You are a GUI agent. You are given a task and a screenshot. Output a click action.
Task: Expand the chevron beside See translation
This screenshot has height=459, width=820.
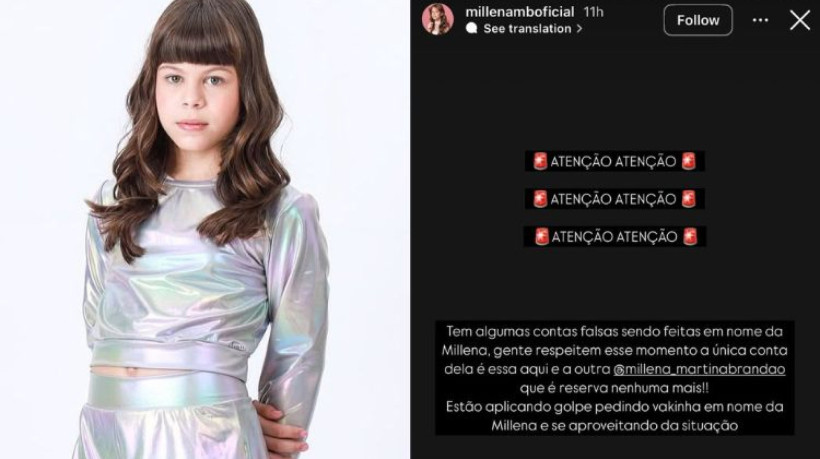tap(579, 29)
